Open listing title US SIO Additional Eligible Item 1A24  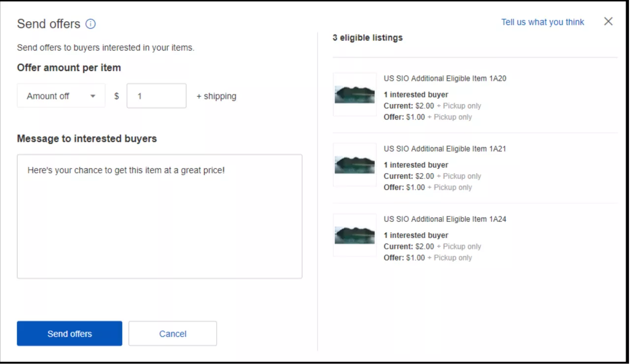(x=445, y=219)
